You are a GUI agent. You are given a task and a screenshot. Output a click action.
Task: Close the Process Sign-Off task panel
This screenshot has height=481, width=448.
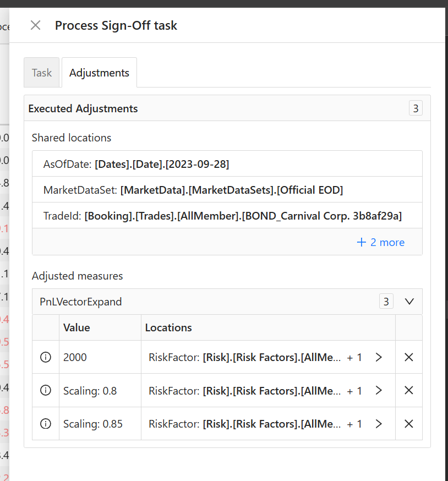pyautogui.click(x=35, y=25)
